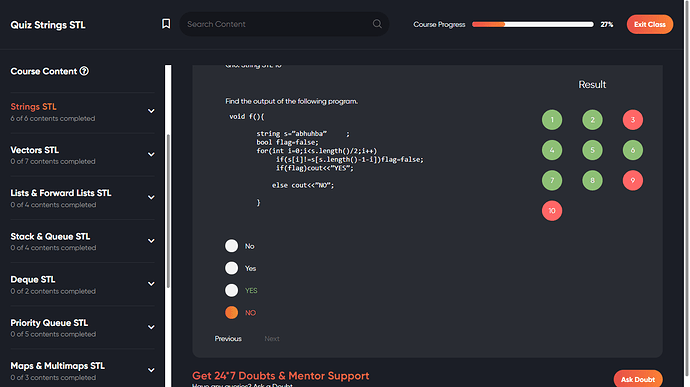Jump to result question 1
The height and width of the screenshot is (387, 690).
(552, 120)
